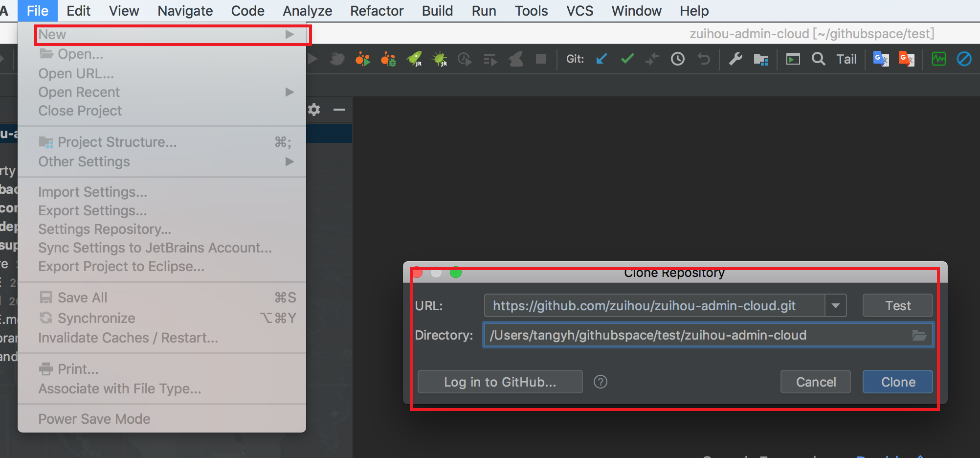Click the repository URL input field

(x=655, y=306)
